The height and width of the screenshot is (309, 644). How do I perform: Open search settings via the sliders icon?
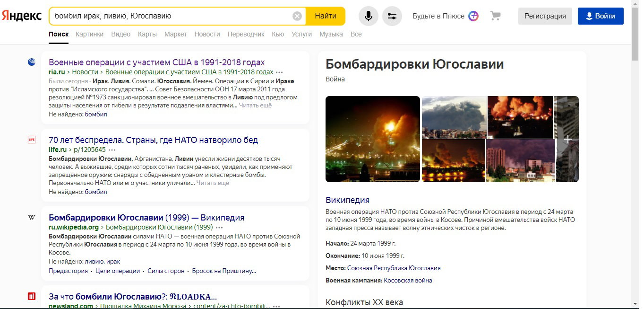tap(392, 16)
